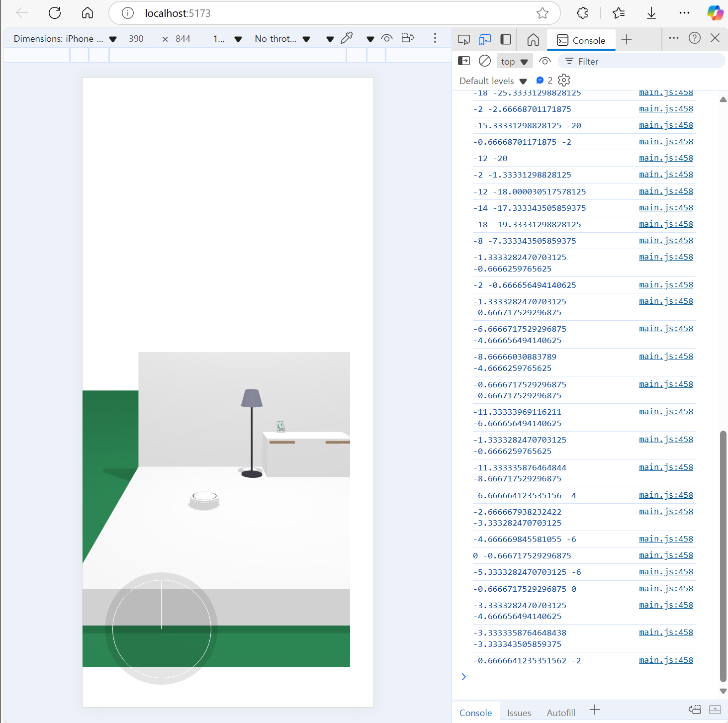Viewport: 728px width, 723px height.
Task: View site information icon in address bar
Action: [x=128, y=13]
